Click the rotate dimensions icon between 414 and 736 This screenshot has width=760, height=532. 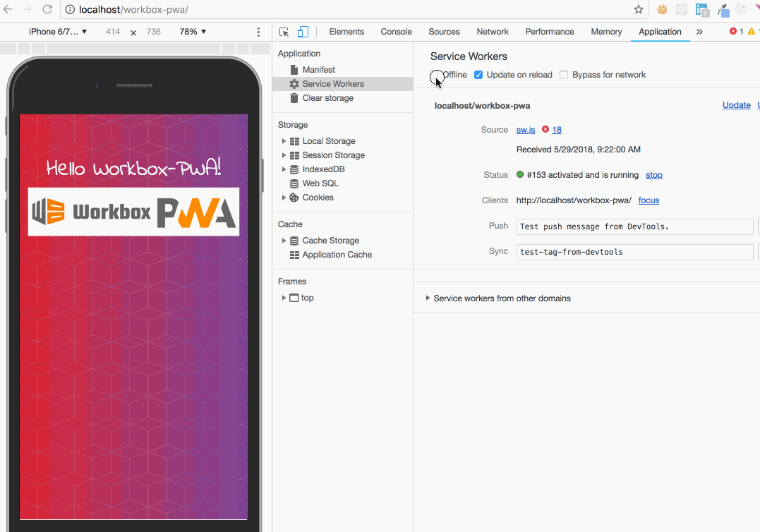coord(133,32)
